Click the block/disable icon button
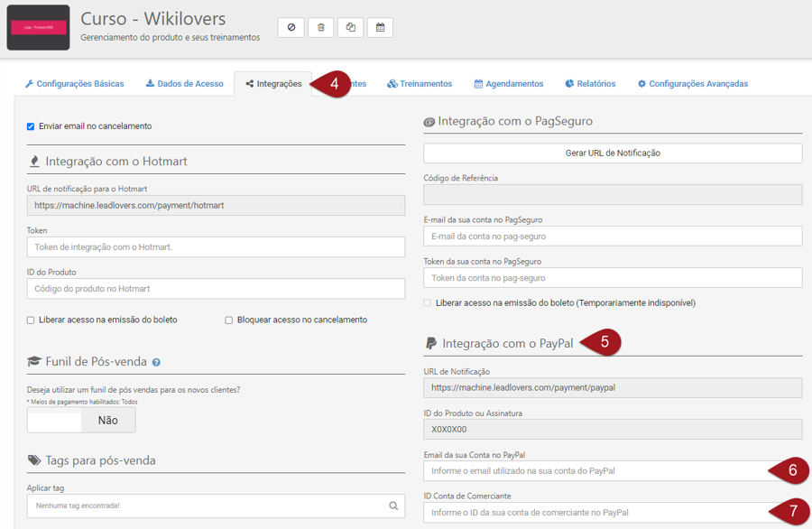812x529 pixels. (291, 27)
